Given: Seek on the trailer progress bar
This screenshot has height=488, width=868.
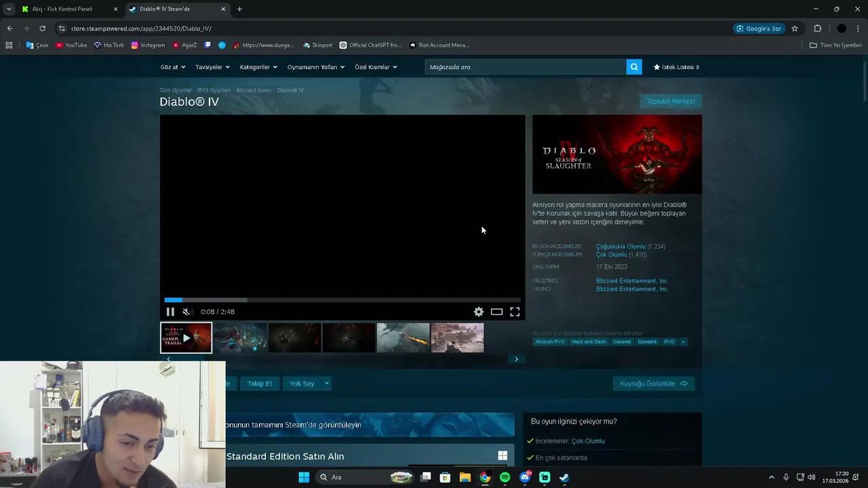Looking at the screenshot, I should click(342, 300).
